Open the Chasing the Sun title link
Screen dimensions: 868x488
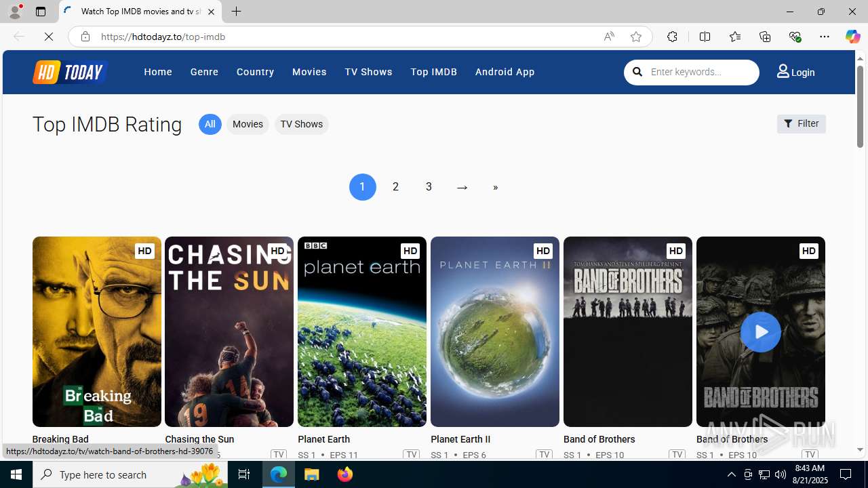tap(199, 439)
